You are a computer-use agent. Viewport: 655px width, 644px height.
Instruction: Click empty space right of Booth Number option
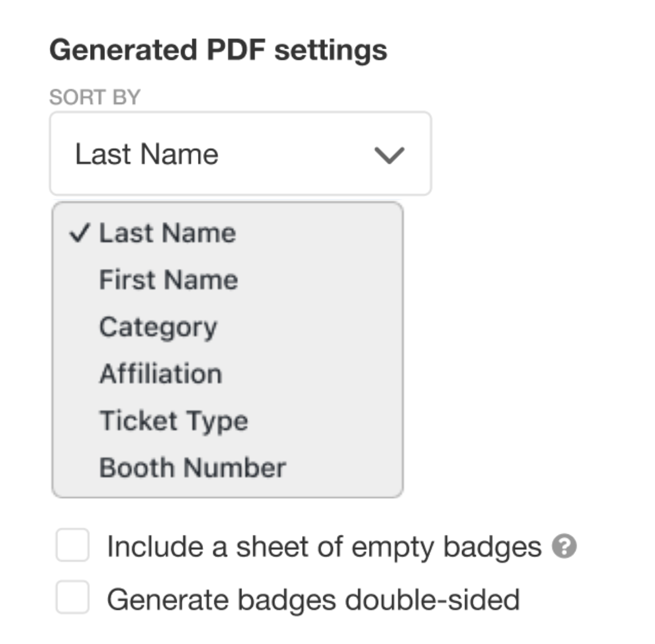click(x=347, y=467)
